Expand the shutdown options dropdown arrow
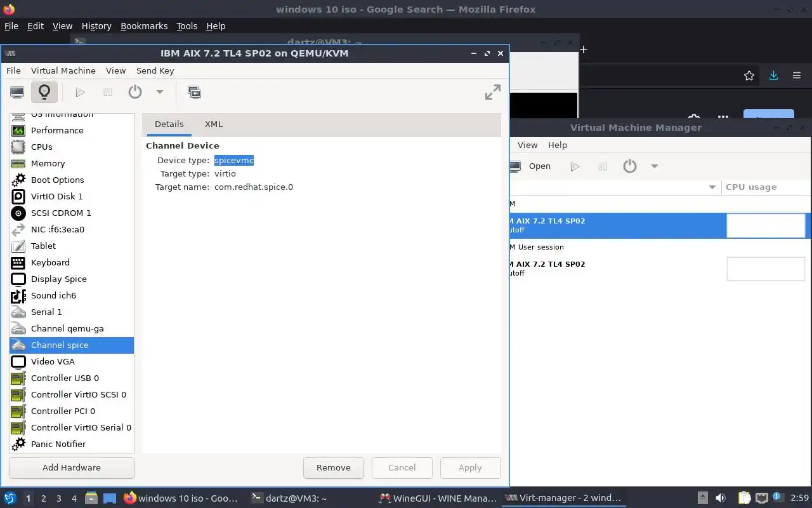This screenshot has width=812, height=508. point(160,92)
